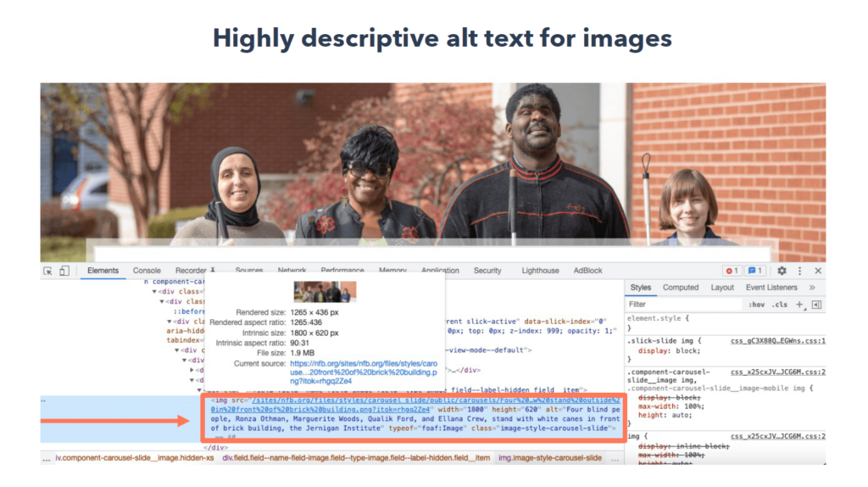Viewport: 868px width, 487px height.
Task: Select breadcrumb img.image-style-carousel-slide
Action: [549, 458]
